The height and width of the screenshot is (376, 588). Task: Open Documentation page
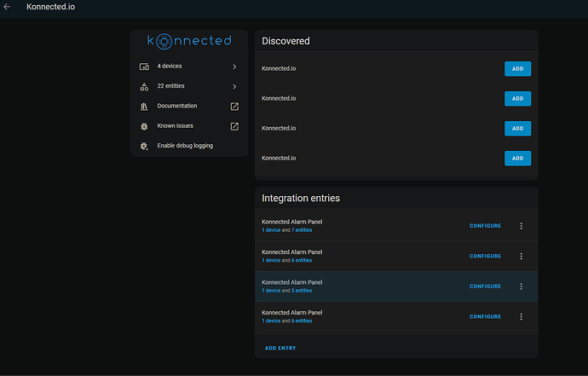tap(189, 107)
